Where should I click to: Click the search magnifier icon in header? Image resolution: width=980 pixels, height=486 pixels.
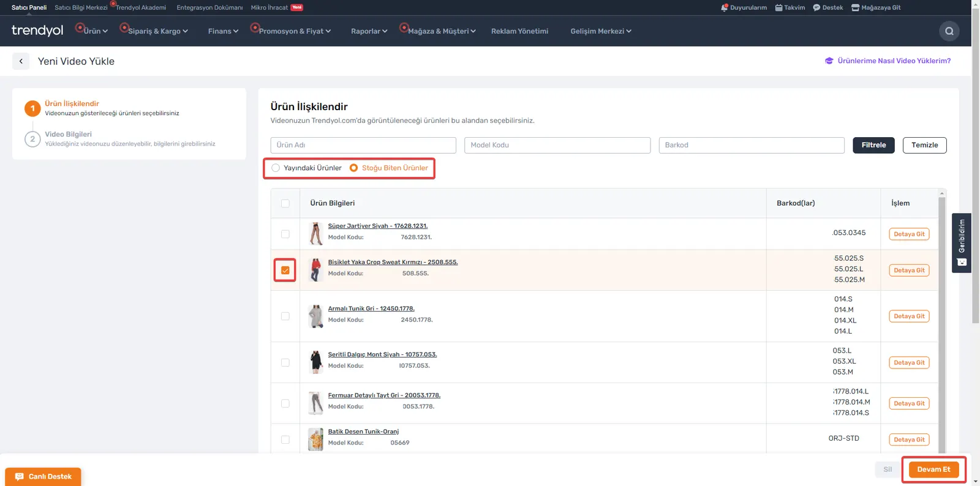click(949, 31)
